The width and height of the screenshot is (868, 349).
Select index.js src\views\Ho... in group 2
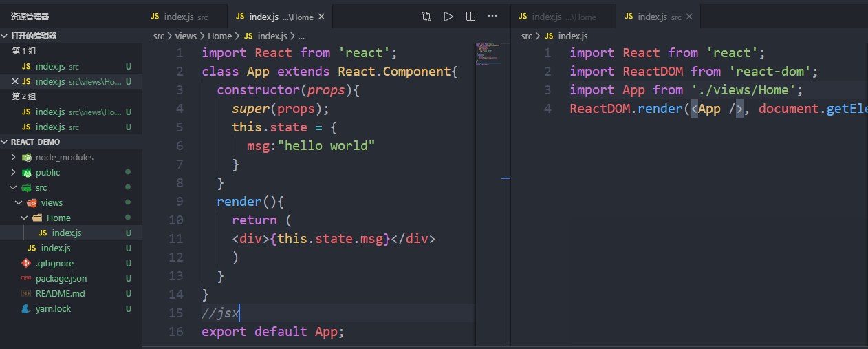point(72,112)
